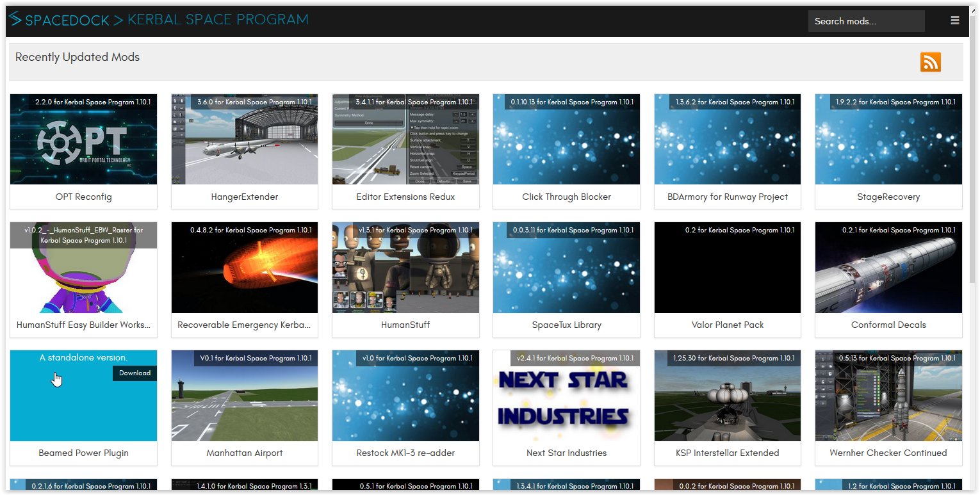Click the SpaceTux Library title

566,325
